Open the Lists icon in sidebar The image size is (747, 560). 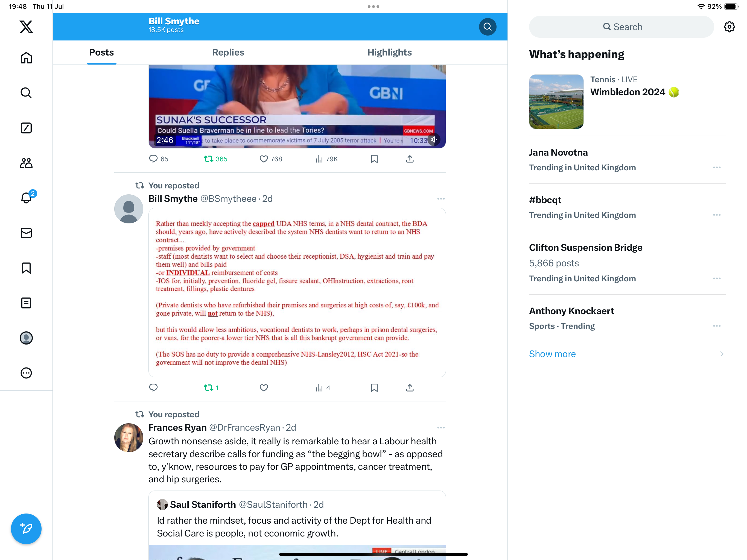(x=26, y=303)
